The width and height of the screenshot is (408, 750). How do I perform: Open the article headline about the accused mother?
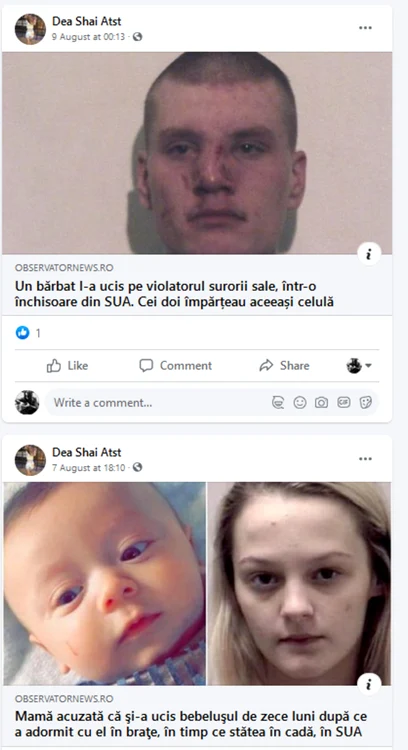coord(188,724)
